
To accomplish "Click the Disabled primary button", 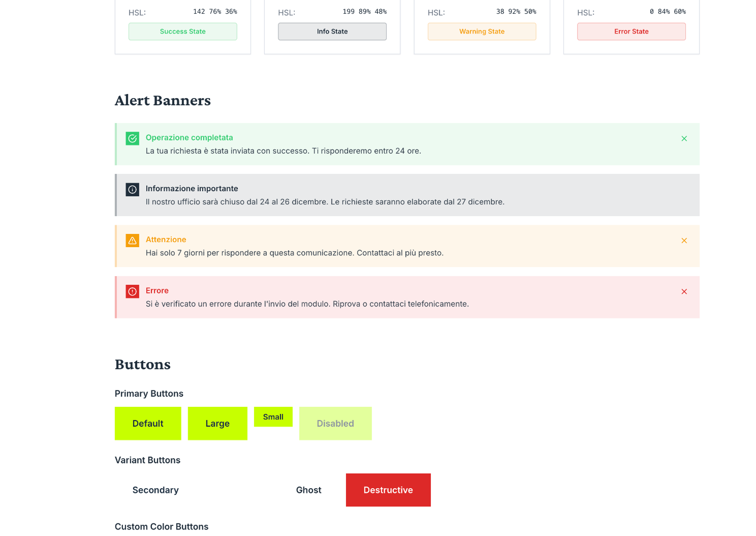I will [335, 424].
